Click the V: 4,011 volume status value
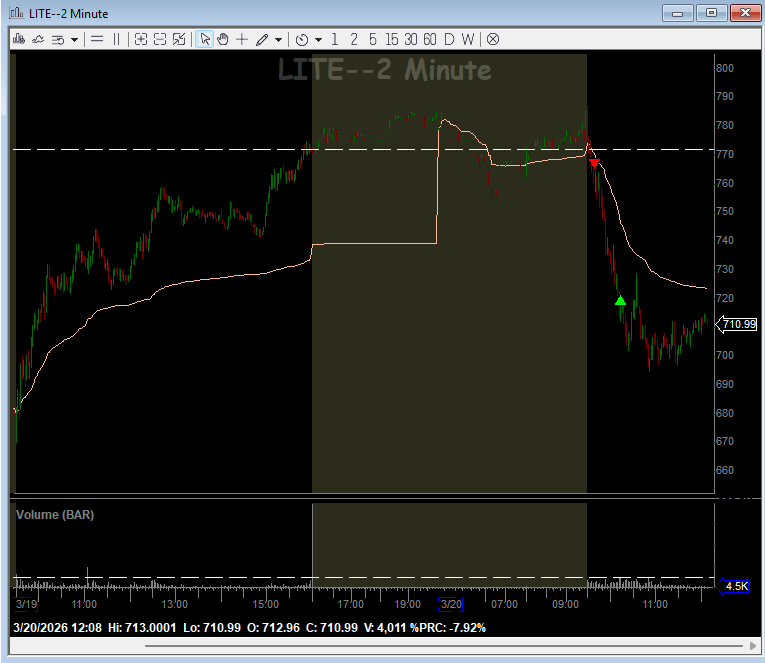 (x=385, y=627)
